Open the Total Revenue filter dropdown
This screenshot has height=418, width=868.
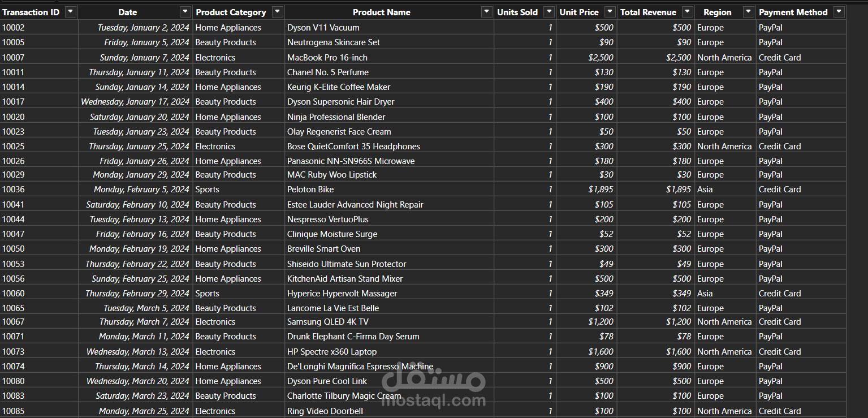[687, 12]
